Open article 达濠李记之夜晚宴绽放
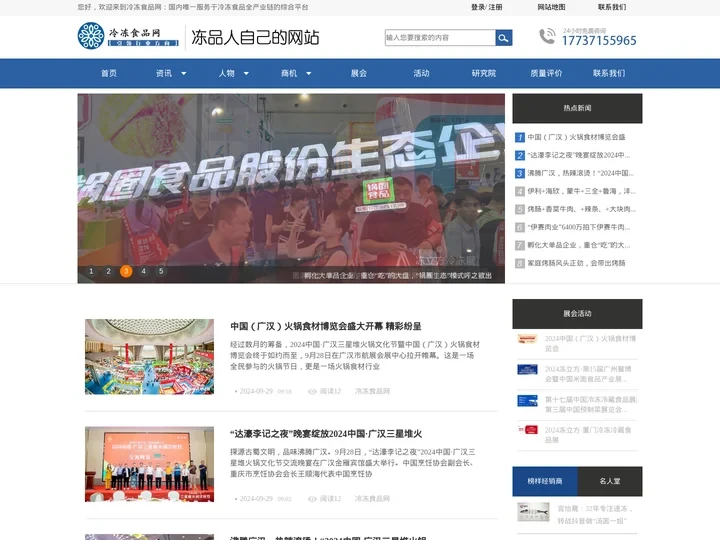The width and height of the screenshot is (720, 540). 326,433
